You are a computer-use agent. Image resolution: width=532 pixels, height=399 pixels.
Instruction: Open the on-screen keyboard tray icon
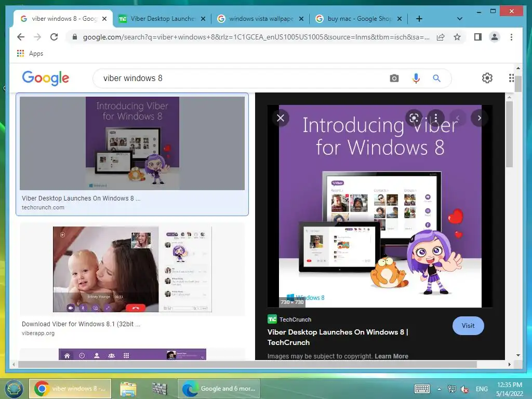pyautogui.click(x=422, y=389)
